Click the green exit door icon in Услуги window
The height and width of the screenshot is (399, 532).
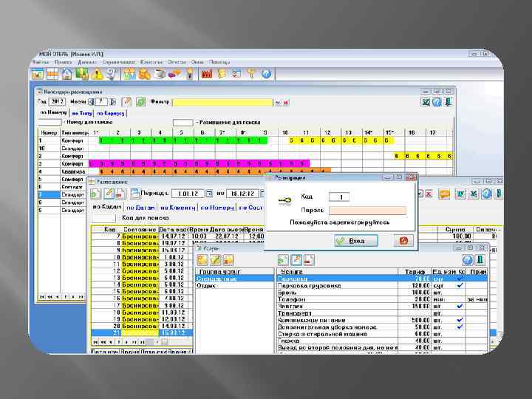point(480,260)
